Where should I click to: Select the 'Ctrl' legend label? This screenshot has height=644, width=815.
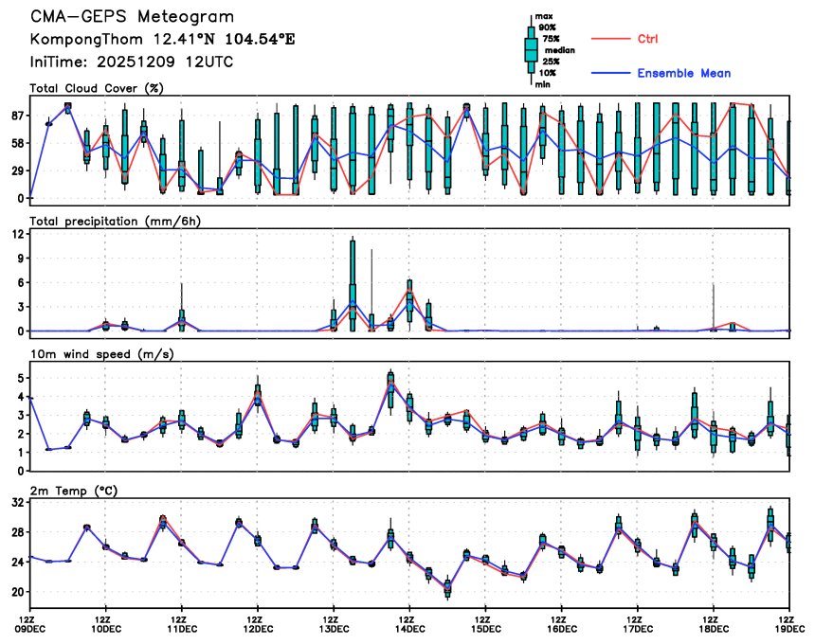[x=647, y=39]
